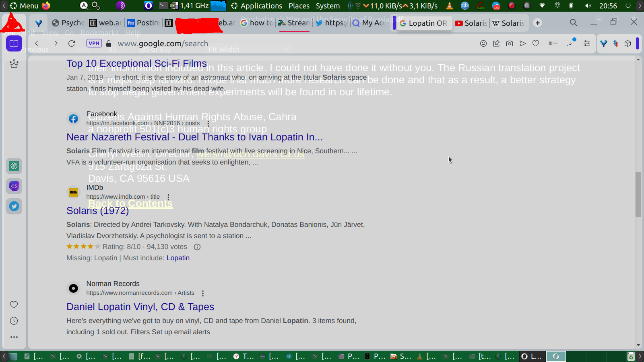Image resolution: width=644 pixels, height=362 pixels.
Task: Open the Top 10 Exceptional Sci-Fi Films result
Action: [x=136, y=64]
